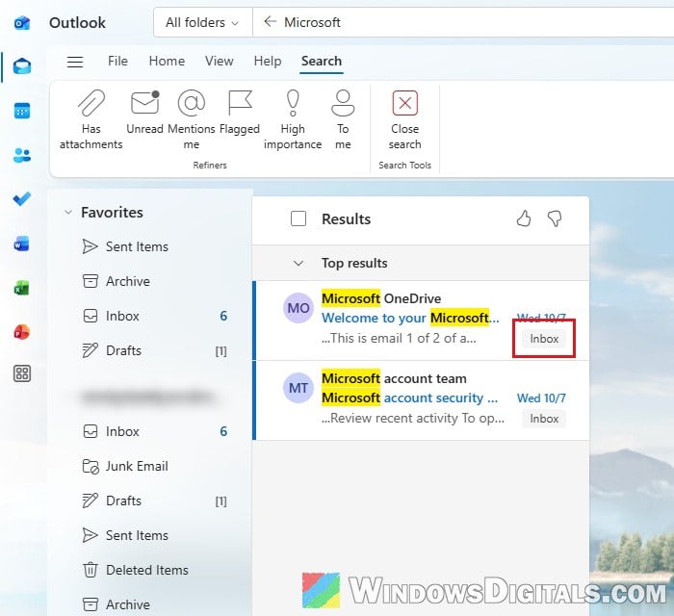
Task: Click the MO sender avatar
Action: point(298,308)
